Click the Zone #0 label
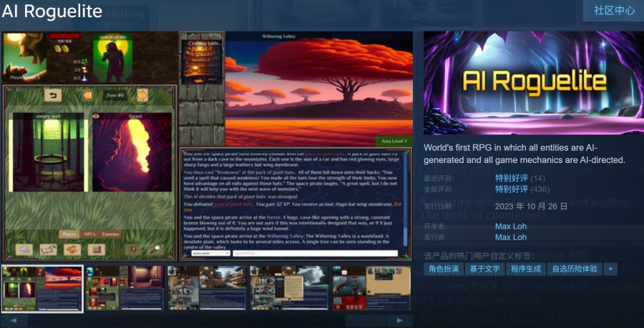This screenshot has width=644, height=328. (x=114, y=95)
